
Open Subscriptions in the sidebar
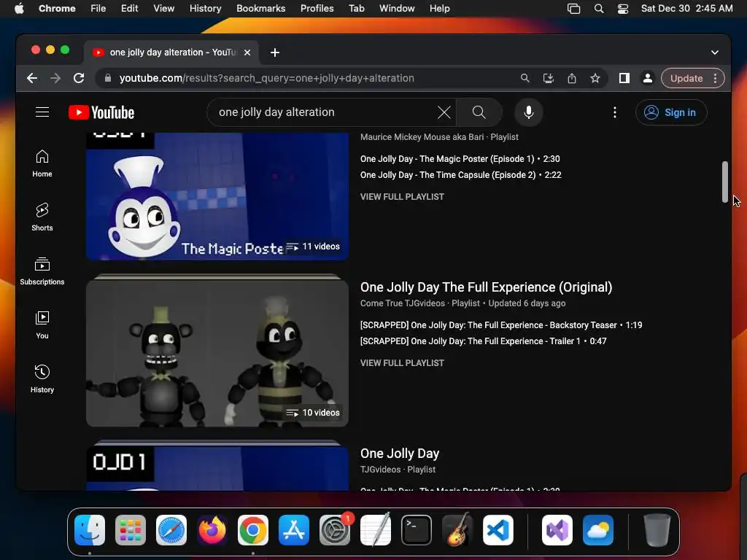click(x=42, y=271)
